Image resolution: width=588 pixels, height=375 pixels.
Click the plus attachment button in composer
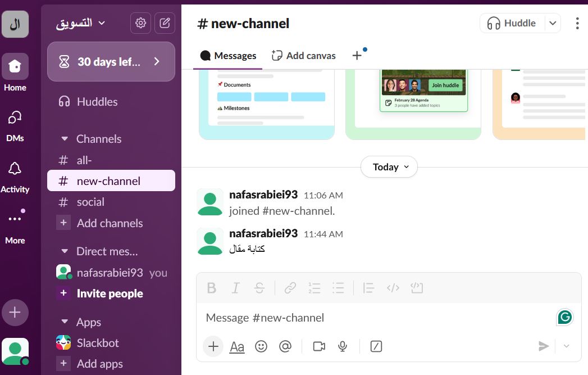point(213,346)
